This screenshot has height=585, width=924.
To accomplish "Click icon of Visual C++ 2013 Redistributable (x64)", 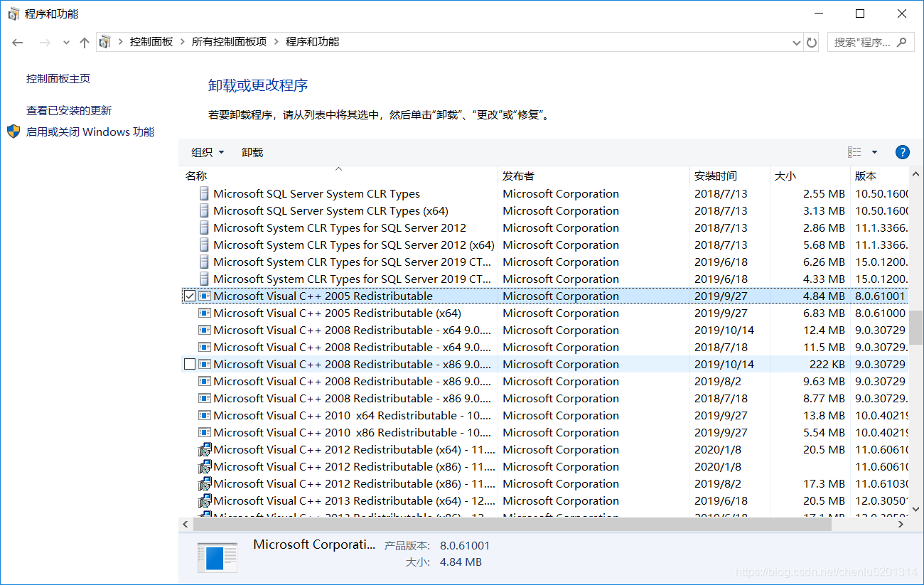I will (x=205, y=500).
